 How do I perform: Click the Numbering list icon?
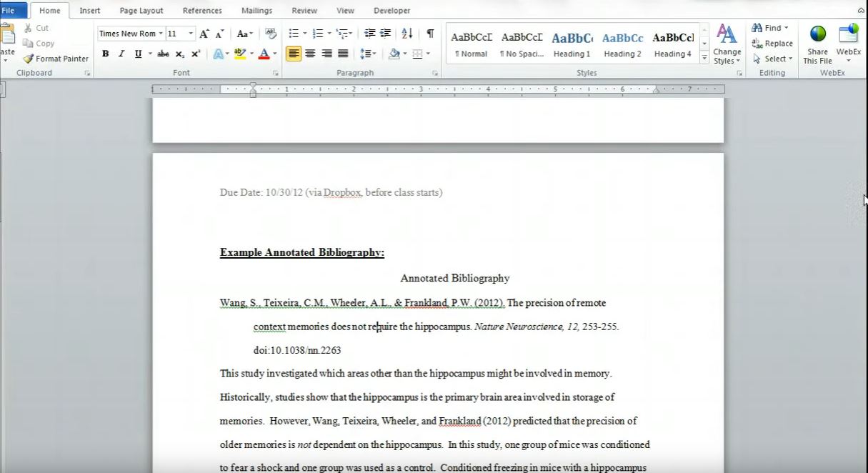point(318,34)
